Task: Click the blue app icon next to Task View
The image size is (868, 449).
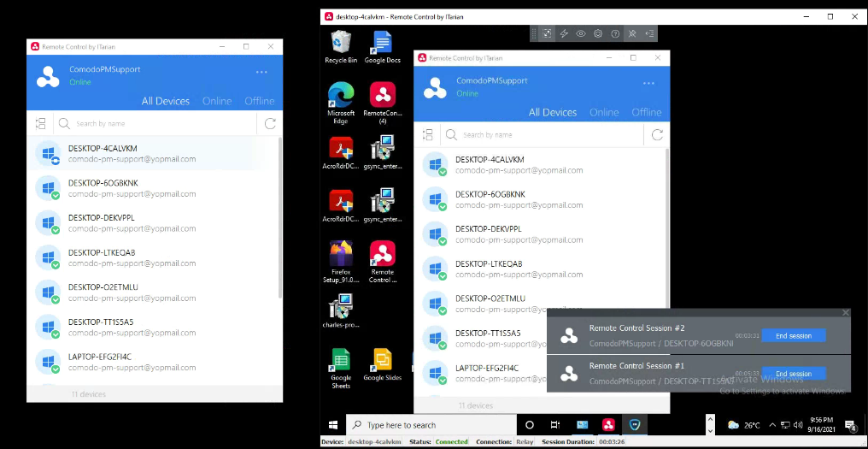Action: [x=582, y=425]
